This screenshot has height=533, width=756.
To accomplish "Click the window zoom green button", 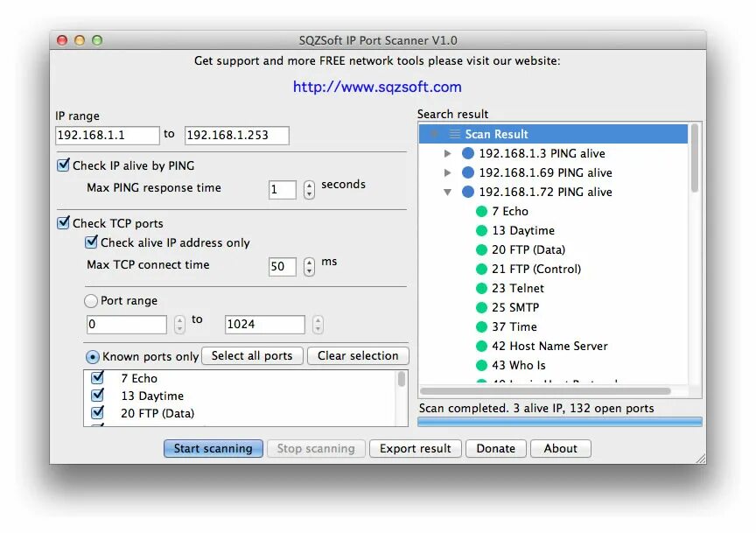I will [97, 40].
